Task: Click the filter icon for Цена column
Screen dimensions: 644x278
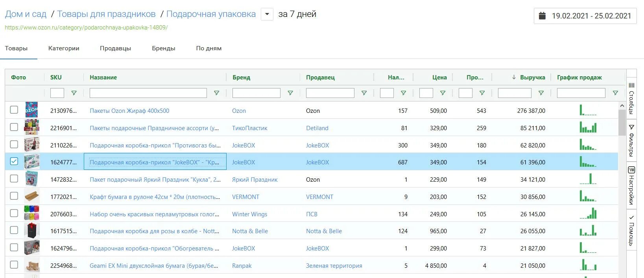Action: click(443, 93)
